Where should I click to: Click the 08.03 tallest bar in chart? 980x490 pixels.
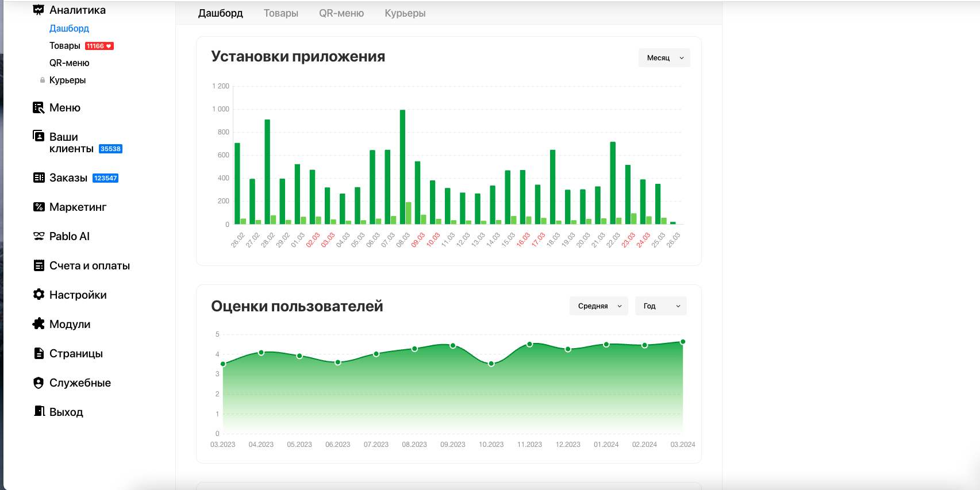coord(402,167)
